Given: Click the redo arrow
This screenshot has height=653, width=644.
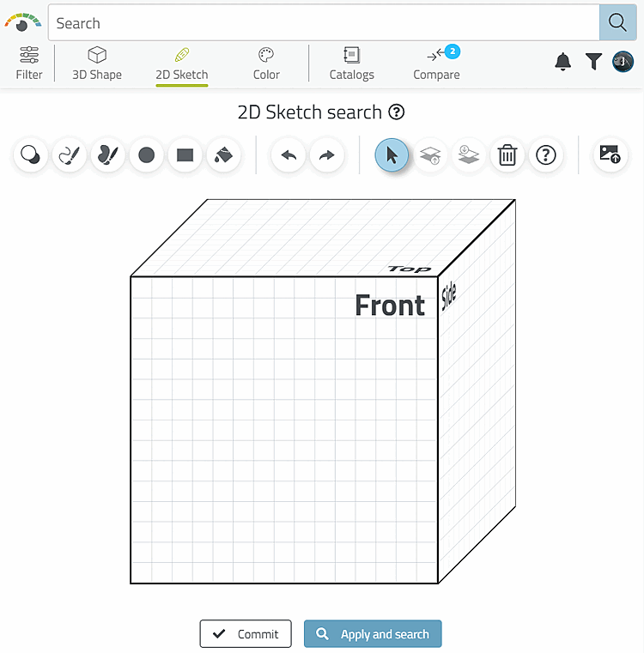Looking at the screenshot, I should tap(327, 155).
